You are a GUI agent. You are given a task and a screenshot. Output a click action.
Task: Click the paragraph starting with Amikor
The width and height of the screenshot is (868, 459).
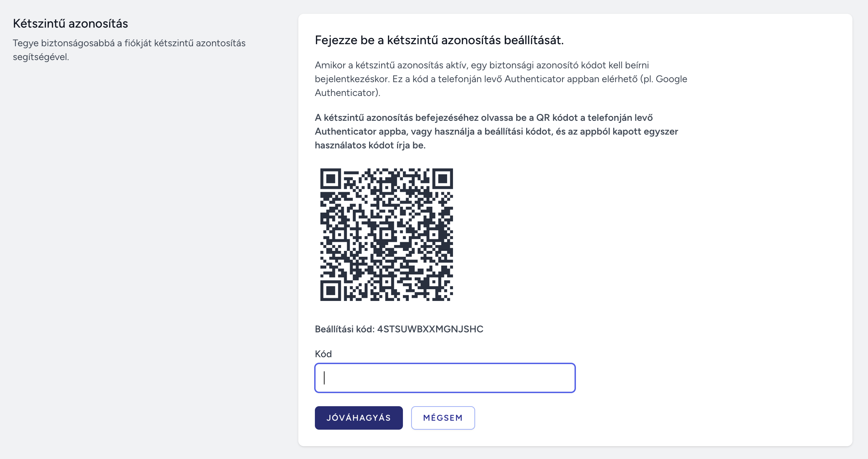pyautogui.click(x=501, y=79)
